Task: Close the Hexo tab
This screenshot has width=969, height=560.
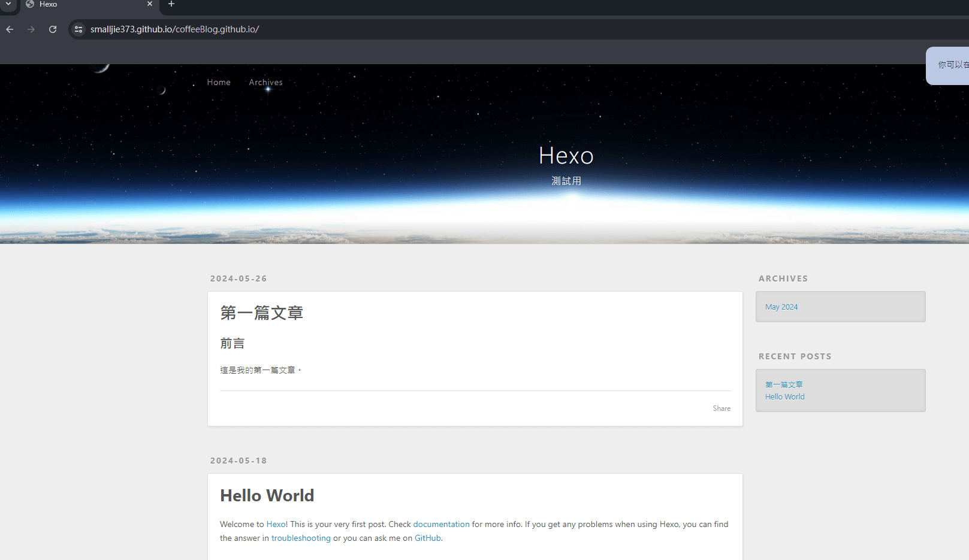Action: point(150,4)
